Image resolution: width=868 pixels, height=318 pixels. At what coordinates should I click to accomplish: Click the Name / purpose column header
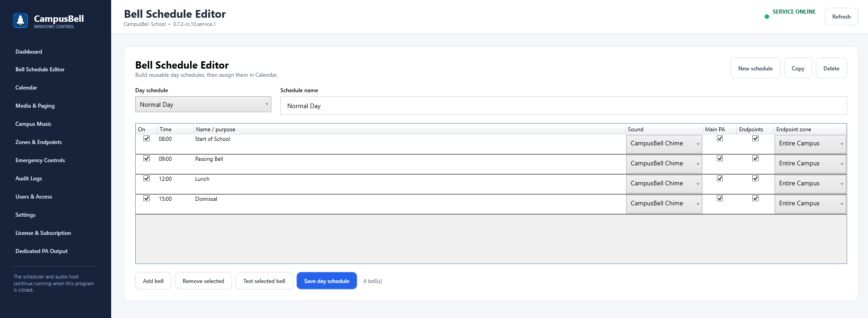tap(410, 129)
